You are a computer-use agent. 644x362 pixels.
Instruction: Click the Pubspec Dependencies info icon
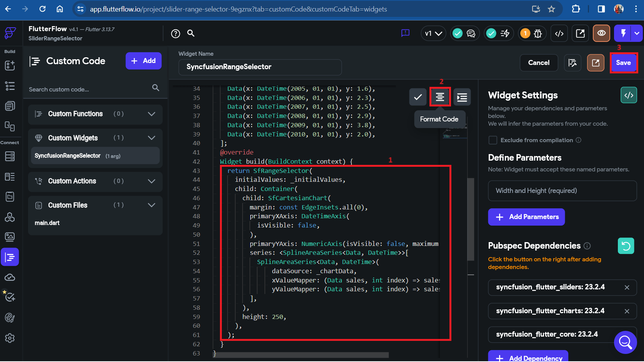(587, 246)
